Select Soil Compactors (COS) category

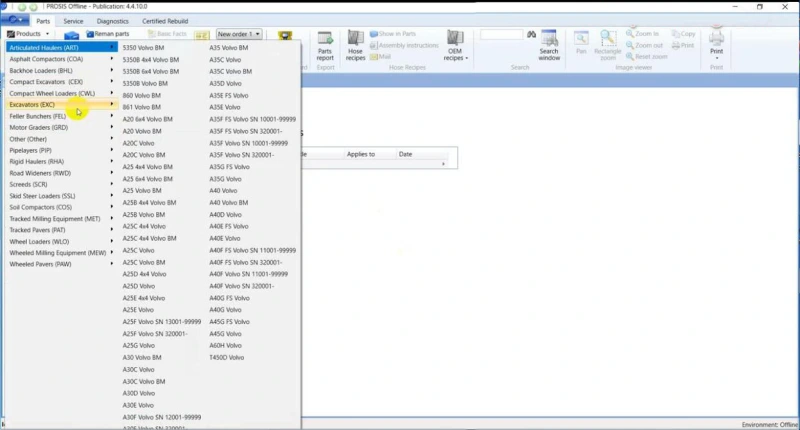tap(62, 207)
